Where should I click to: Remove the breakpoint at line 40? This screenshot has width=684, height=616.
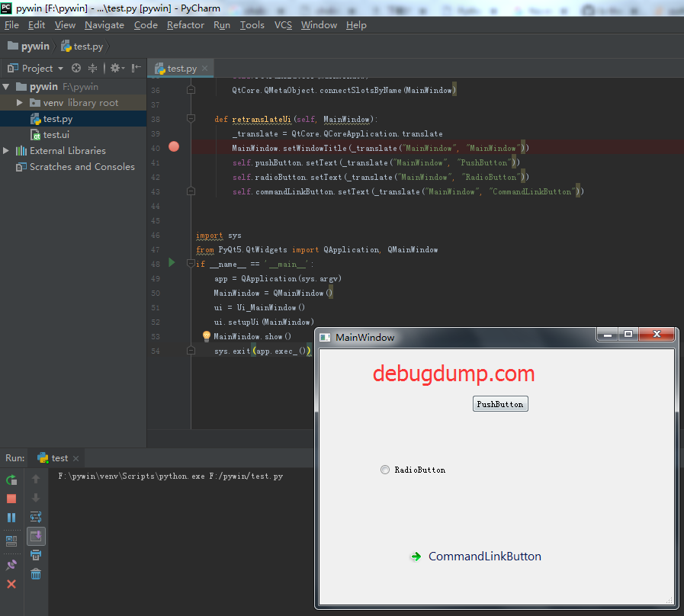pyautogui.click(x=174, y=146)
